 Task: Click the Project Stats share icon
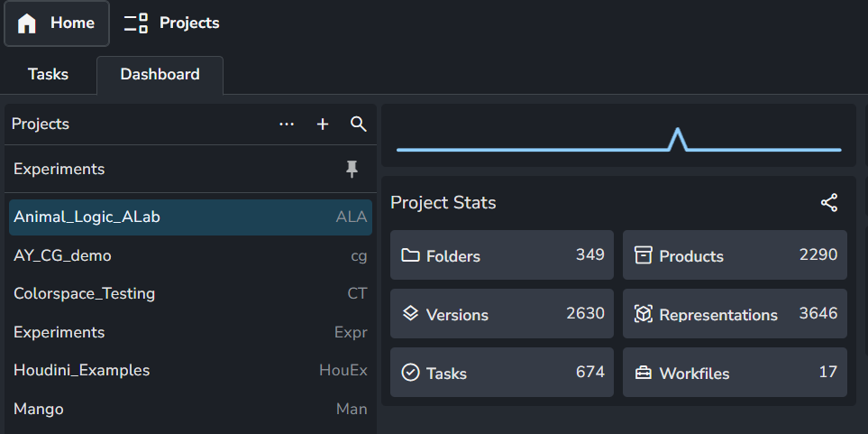pyautogui.click(x=829, y=203)
